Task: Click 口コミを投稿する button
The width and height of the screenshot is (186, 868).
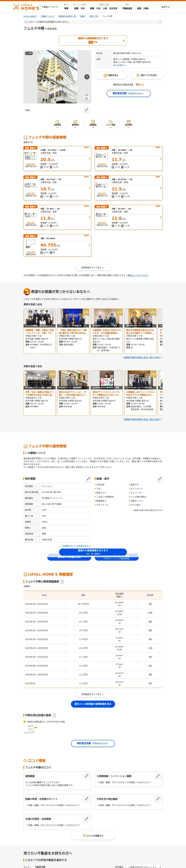Action: pos(93,836)
